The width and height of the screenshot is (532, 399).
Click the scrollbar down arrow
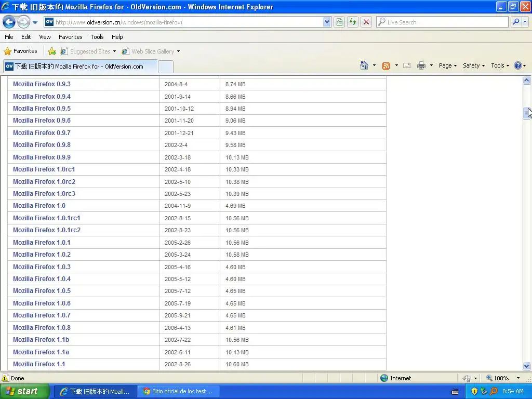(x=527, y=366)
